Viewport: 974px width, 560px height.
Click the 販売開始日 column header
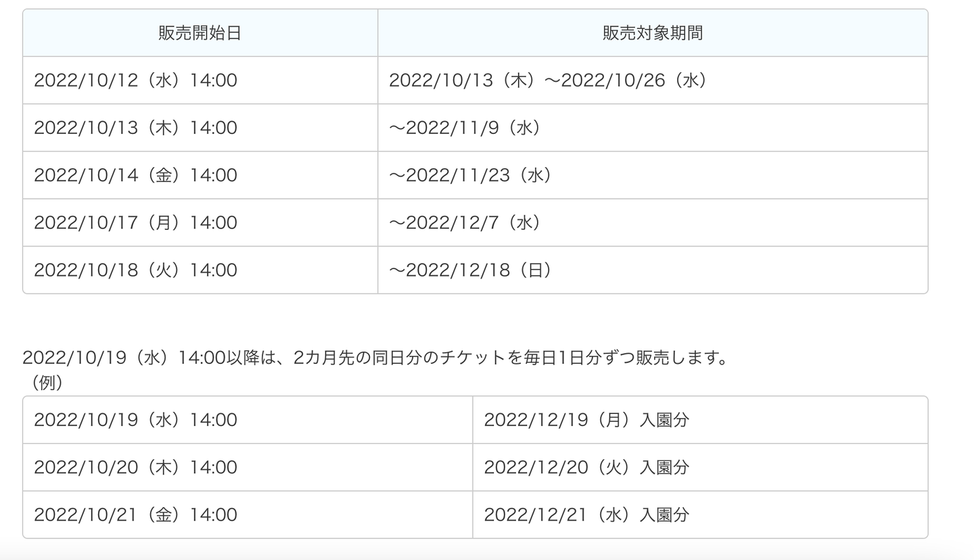(200, 33)
